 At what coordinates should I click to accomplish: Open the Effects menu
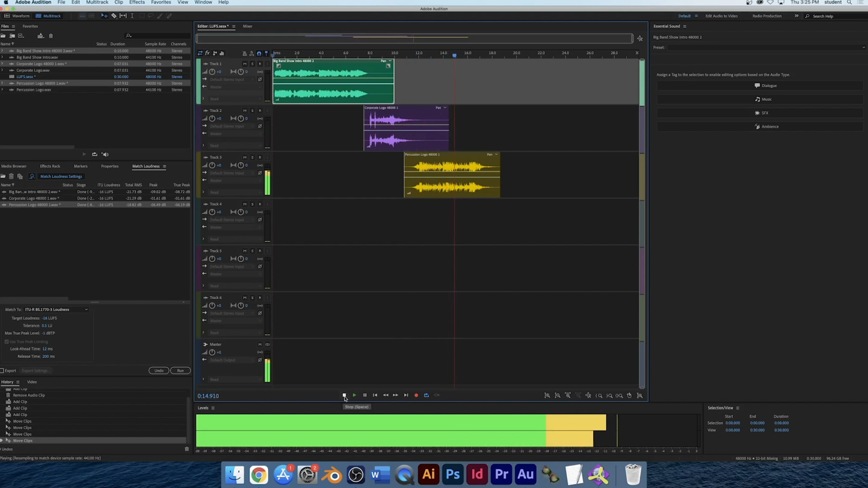point(137,2)
